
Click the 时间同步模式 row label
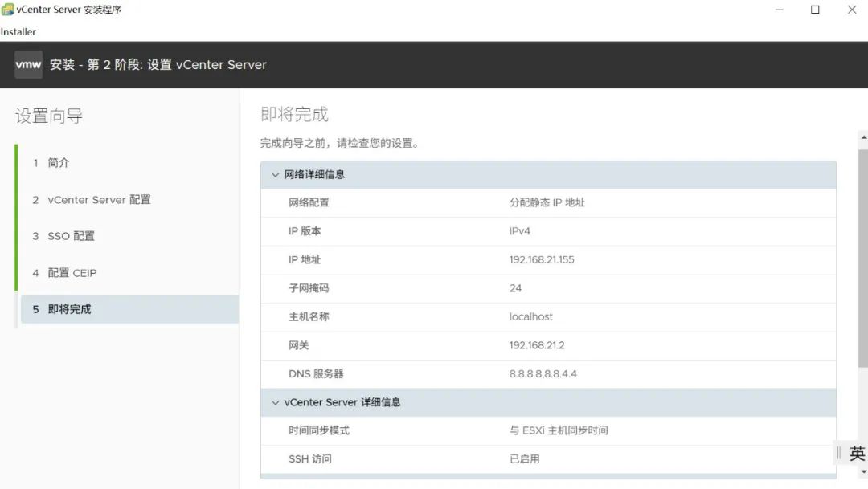319,430
